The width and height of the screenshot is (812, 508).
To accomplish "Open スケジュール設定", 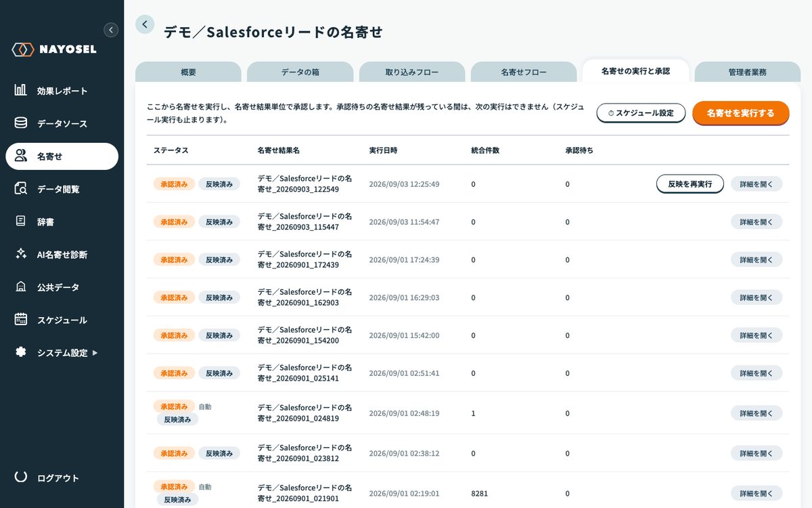I will click(x=641, y=113).
